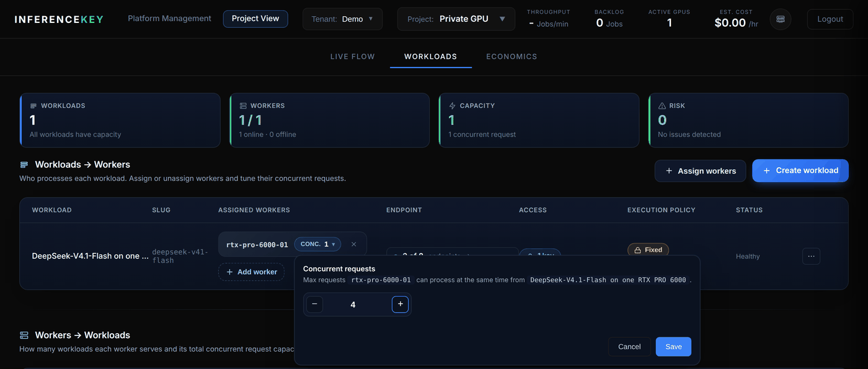Decrease concurrent requests with the minus button
This screenshot has width=868, height=369.
coord(314,305)
